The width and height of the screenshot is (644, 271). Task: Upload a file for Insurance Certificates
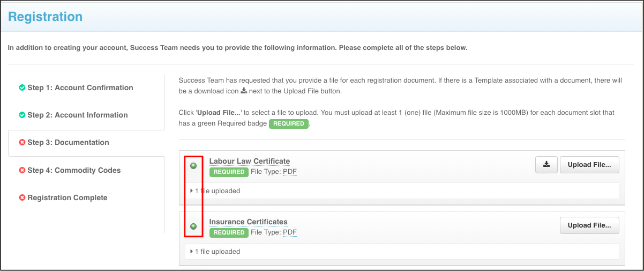click(x=589, y=225)
